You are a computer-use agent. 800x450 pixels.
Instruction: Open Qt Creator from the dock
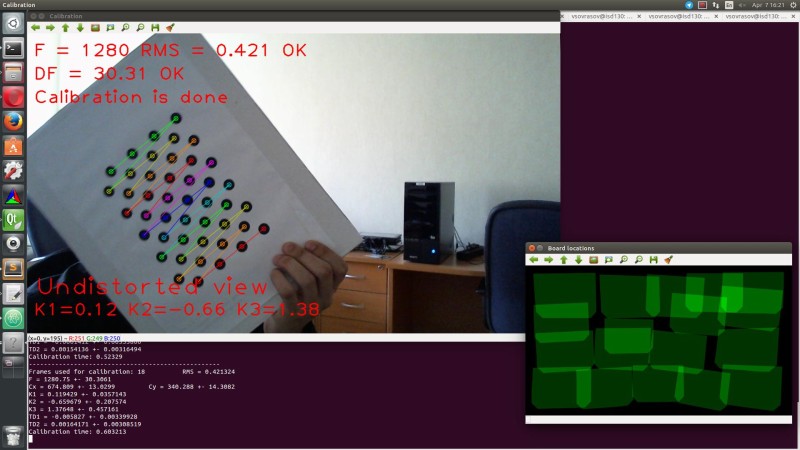point(13,218)
